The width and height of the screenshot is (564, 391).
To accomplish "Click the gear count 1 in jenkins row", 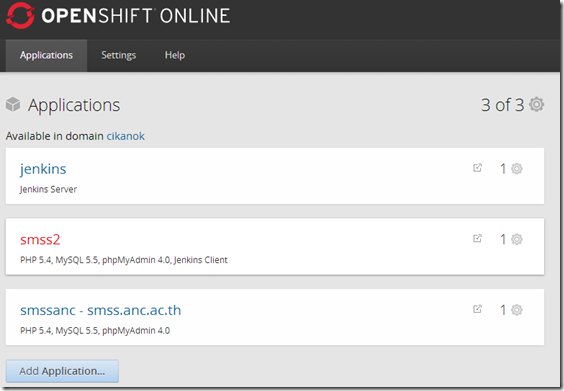I will (x=503, y=169).
